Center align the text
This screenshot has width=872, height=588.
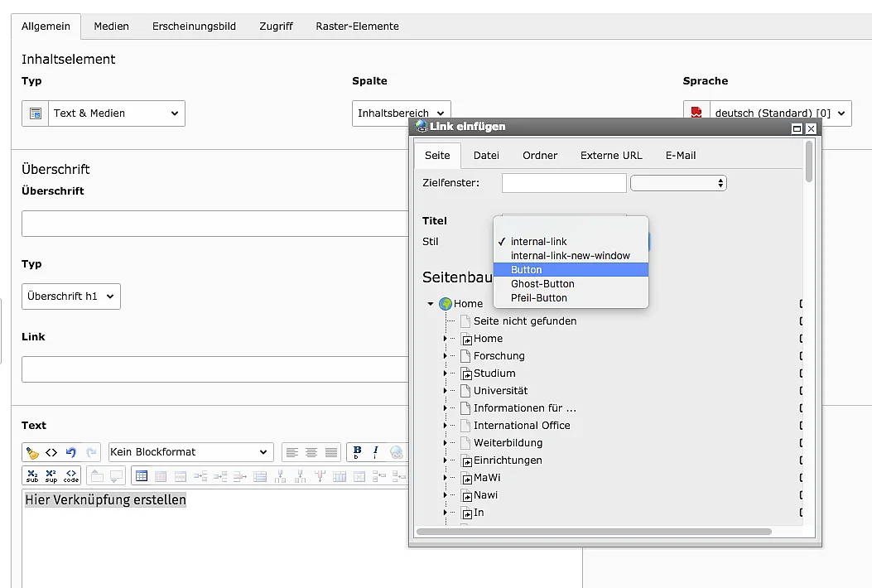pyautogui.click(x=311, y=452)
